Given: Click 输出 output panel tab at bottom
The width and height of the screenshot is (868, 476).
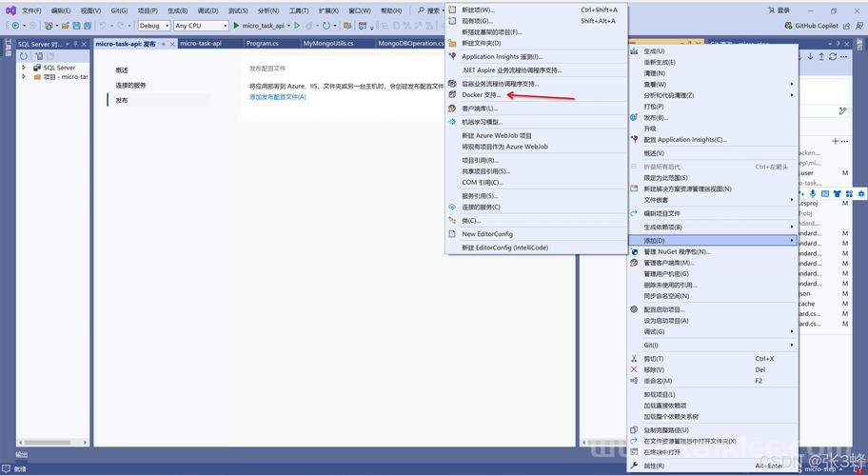Looking at the screenshot, I should coord(21,454).
